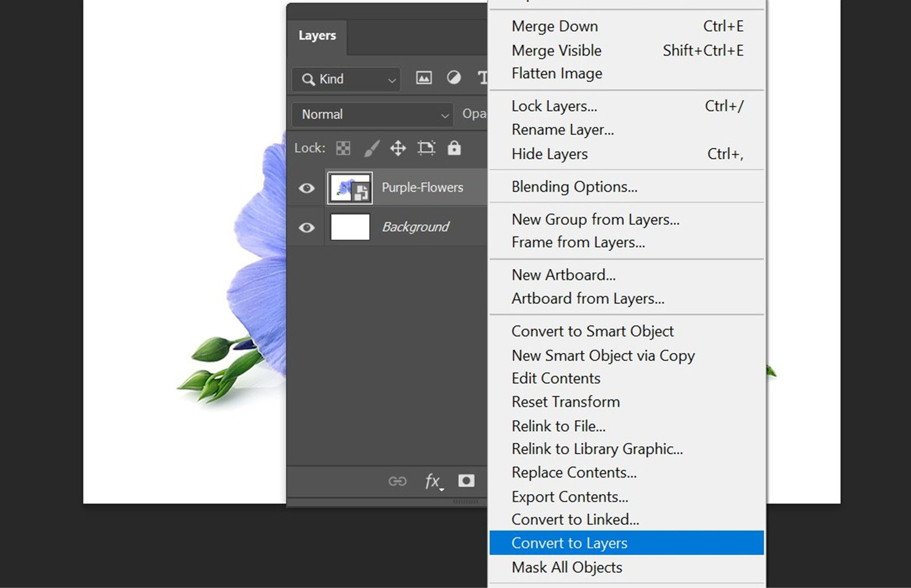This screenshot has height=588, width=911.
Task: Click the pixel images filter icon
Action: pos(424,79)
